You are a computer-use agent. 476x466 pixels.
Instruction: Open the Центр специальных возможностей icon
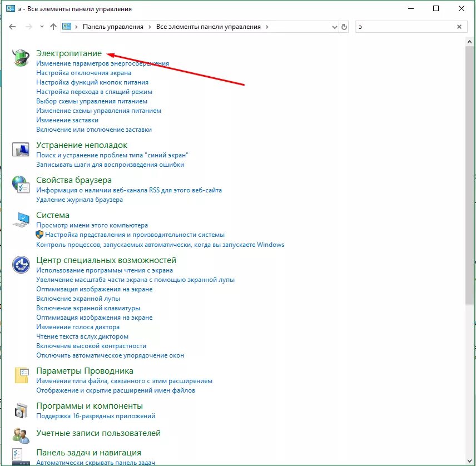(21, 265)
